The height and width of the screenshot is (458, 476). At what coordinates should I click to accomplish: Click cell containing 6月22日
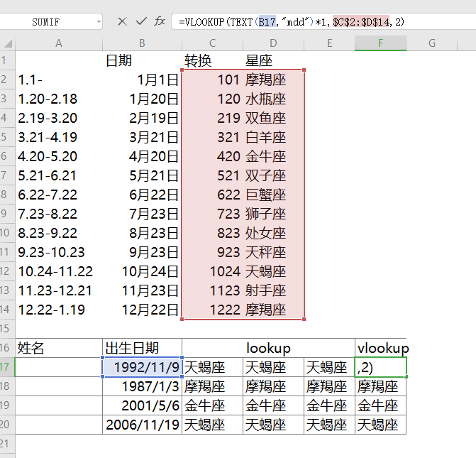tap(142, 195)
